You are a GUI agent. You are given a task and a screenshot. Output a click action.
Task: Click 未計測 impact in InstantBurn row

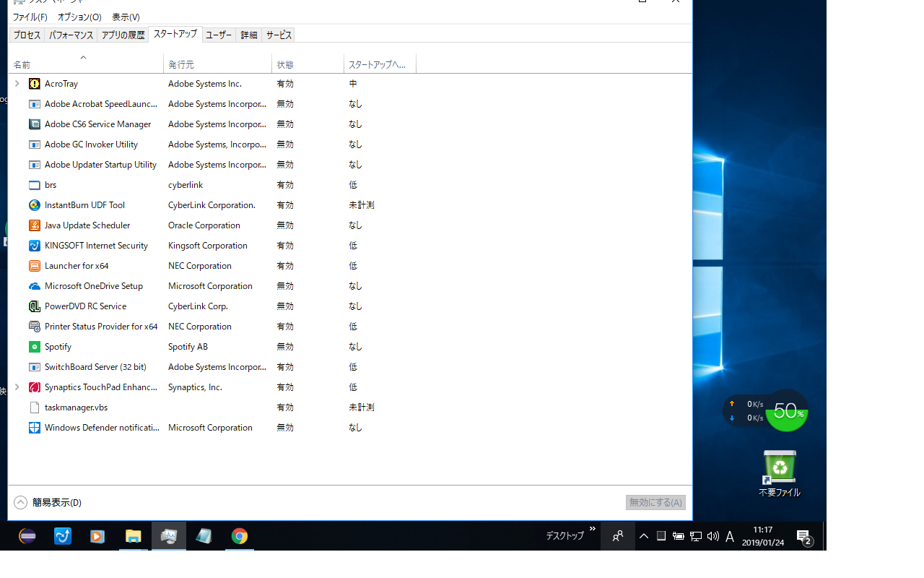[x=362, y=205]
